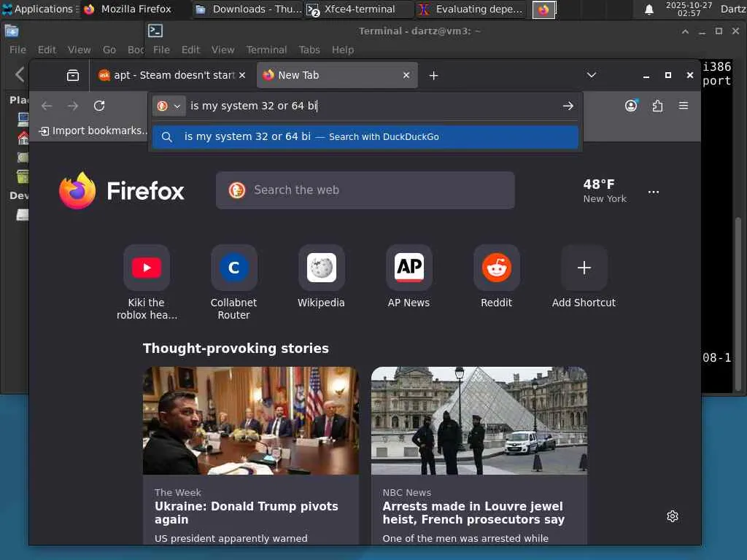The image size is (747, 560).
Task: Open new tab personalize gear icon
Action: click(672, 516)
